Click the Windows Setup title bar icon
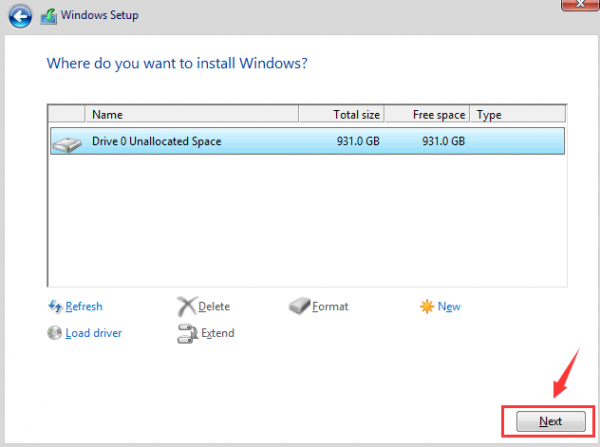 pyautogui.click(x=47, y=15)
